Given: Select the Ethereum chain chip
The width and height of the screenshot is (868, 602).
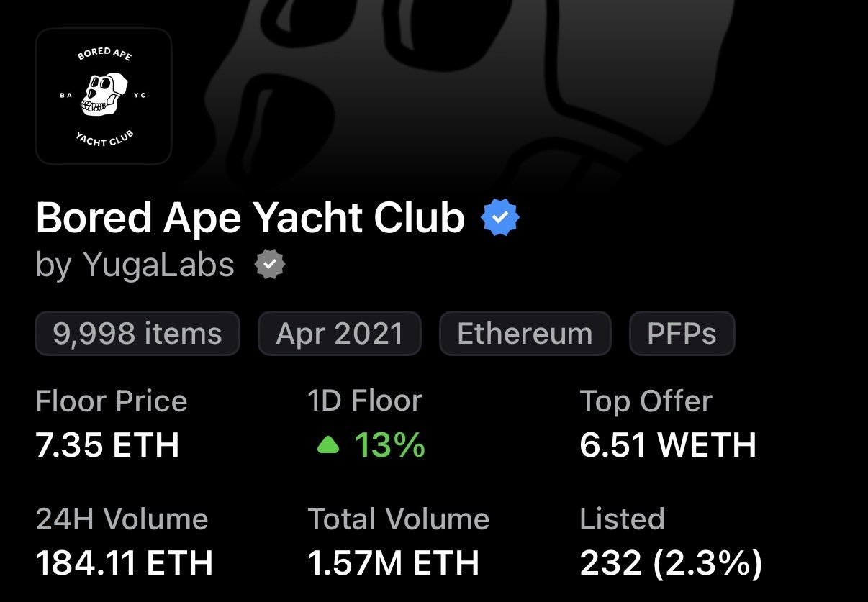Looking at the screenshot, I should pos(525,334).
